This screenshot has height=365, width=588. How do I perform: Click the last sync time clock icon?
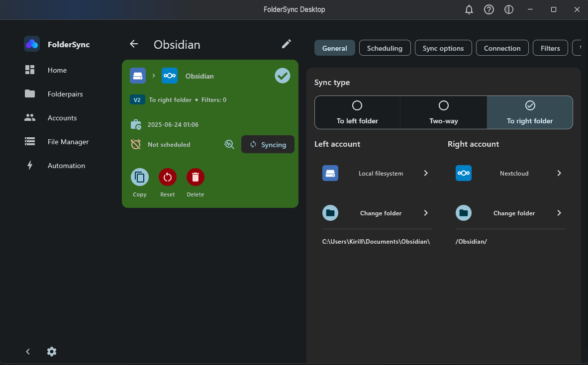(x=136, y=124)
